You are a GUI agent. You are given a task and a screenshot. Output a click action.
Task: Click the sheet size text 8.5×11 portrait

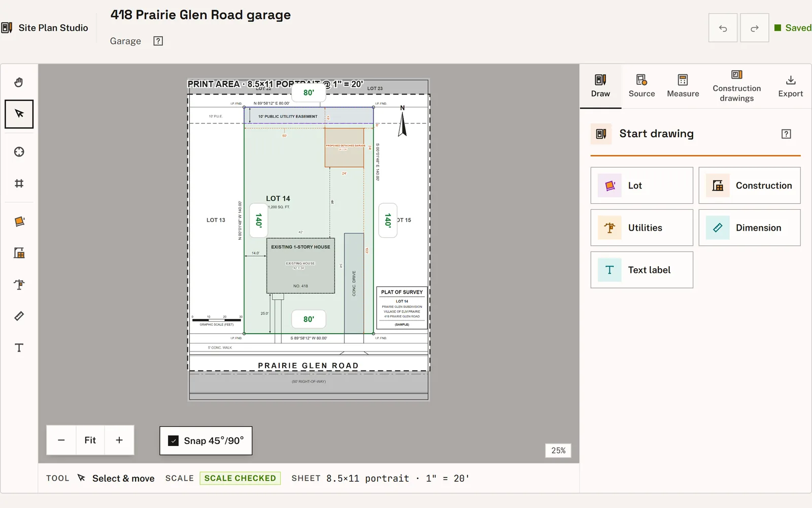tap(367, 478)
